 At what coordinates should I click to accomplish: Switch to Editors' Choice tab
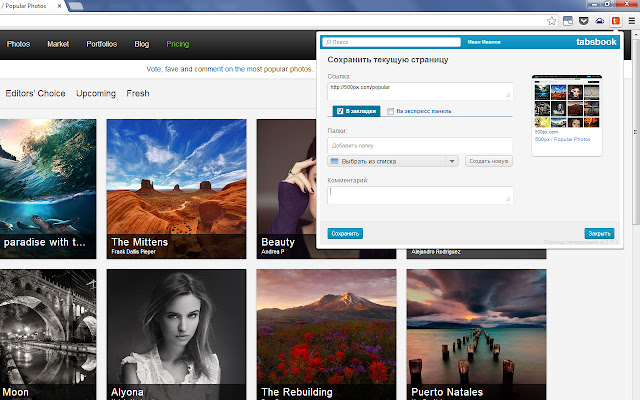click(x=35, y=93)
